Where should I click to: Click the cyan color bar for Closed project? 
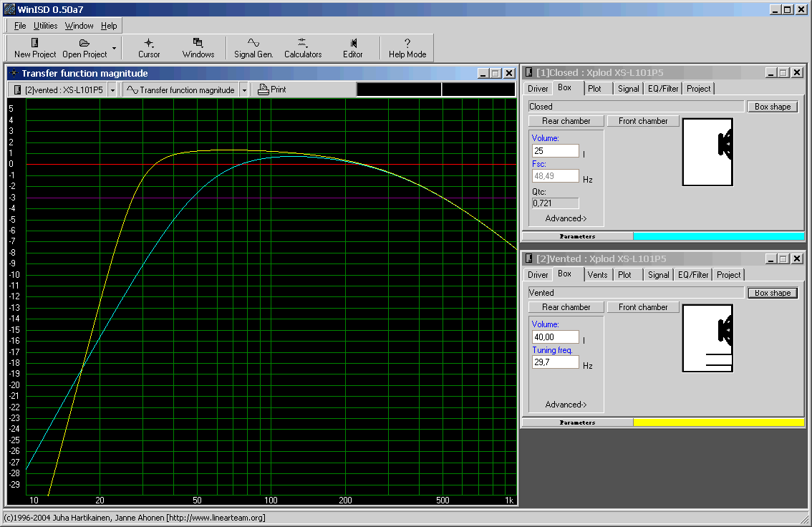(718, 236)
